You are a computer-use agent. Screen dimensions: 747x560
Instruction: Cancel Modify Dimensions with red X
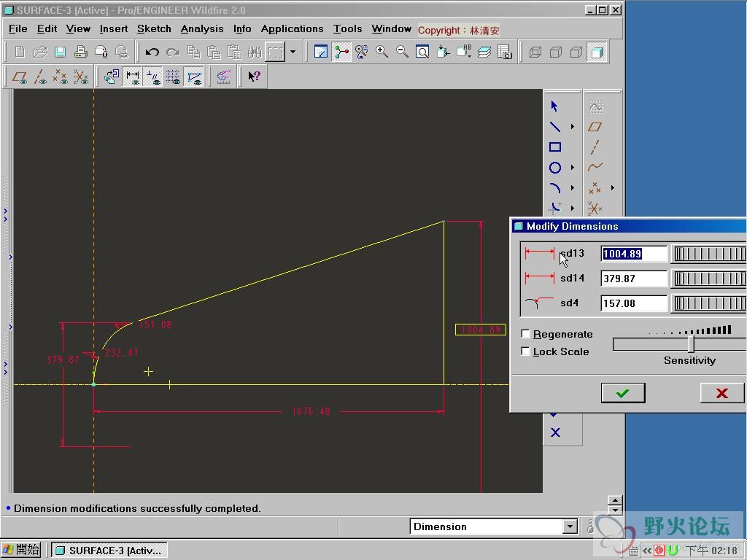(722, 393)
